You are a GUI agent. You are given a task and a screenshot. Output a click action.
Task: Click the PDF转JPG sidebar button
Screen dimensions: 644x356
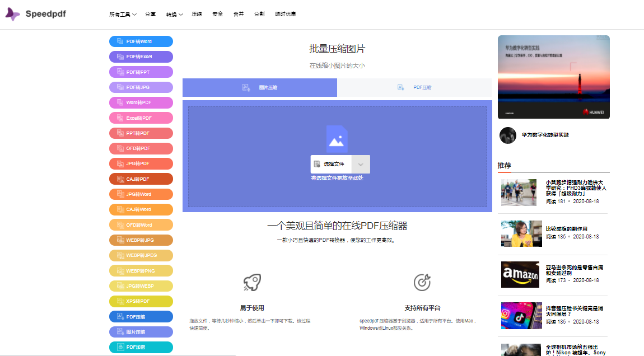(141, 87)
